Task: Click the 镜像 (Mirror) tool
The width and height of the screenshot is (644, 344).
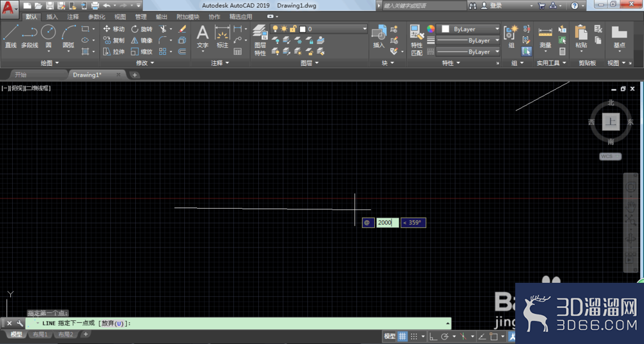Action: (142, 41)
